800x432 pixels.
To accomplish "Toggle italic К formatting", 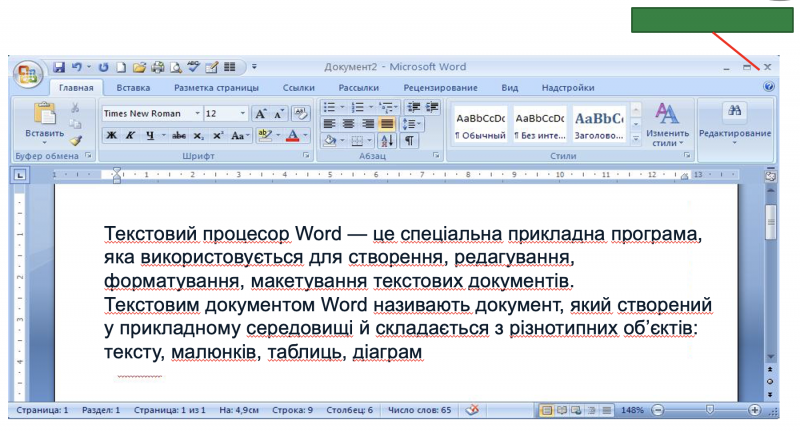I will [130, 136].
